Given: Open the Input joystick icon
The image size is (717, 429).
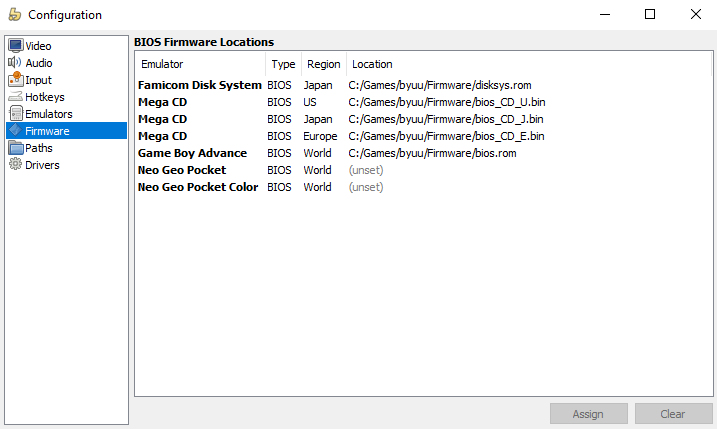Looking at the screenshot, I should (x=16, y=80).
